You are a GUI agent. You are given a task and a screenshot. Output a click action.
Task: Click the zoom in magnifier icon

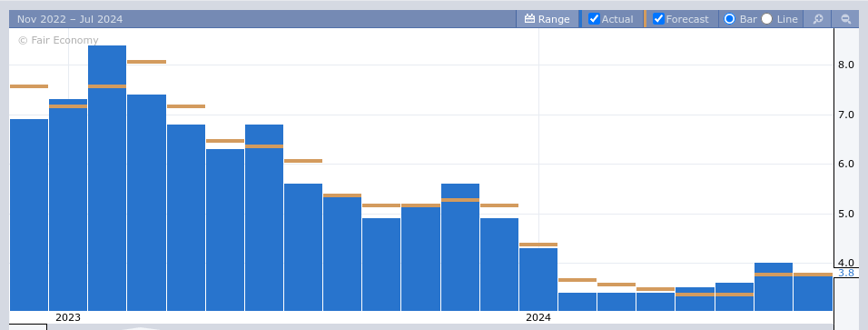click(x=818, y=19)
